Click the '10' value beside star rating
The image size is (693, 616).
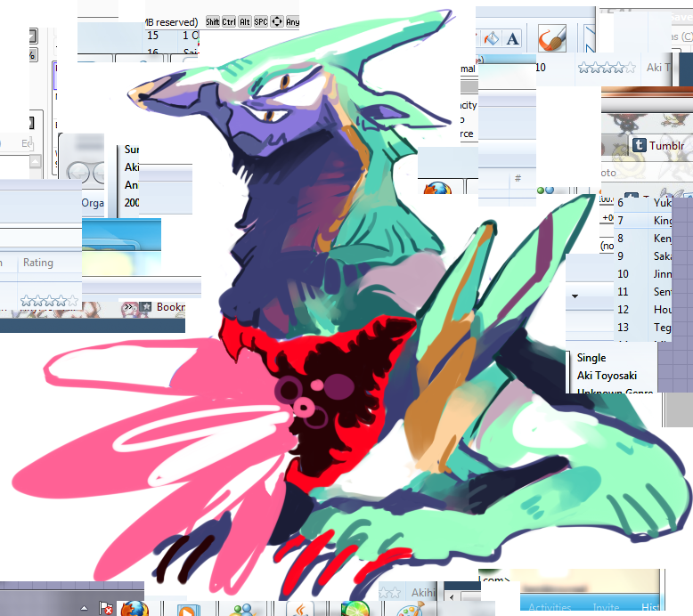point(541,68)
